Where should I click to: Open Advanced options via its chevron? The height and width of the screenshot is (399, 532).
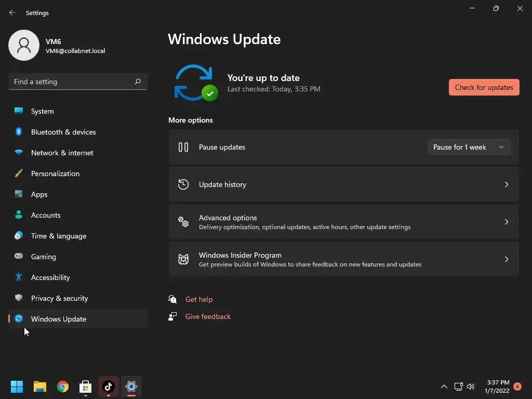coord(506,221)
